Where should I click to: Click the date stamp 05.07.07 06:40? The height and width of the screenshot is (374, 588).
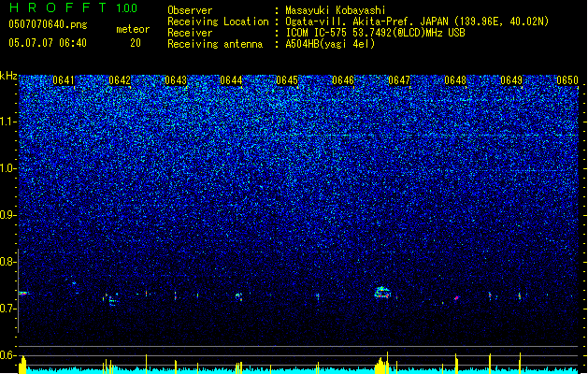(48, 43)
